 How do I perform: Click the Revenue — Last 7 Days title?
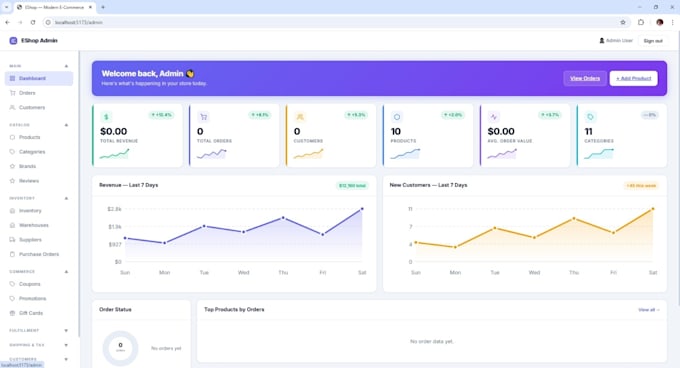[x=128, y=185]
